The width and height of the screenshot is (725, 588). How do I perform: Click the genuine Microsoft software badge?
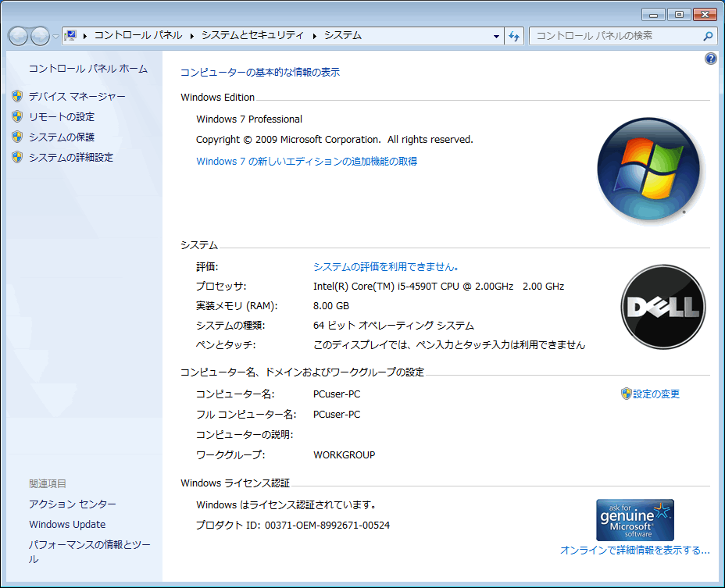coord(635,520)
